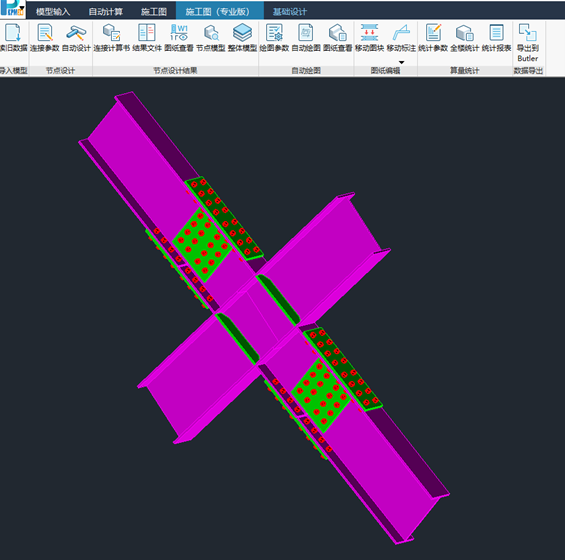565x560 pixels.
Task: Open the 统计报表 statistics report
Action: (496, 37)
